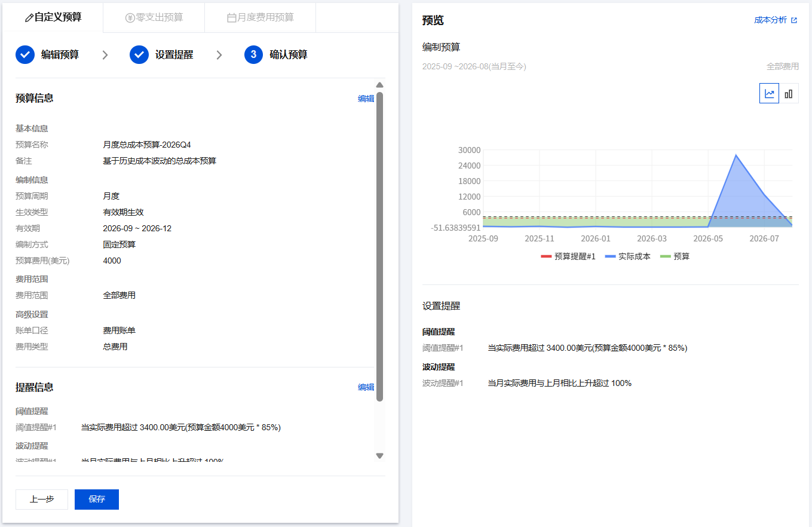
Task: Click the 预览 panel heading
Action: 433,20
